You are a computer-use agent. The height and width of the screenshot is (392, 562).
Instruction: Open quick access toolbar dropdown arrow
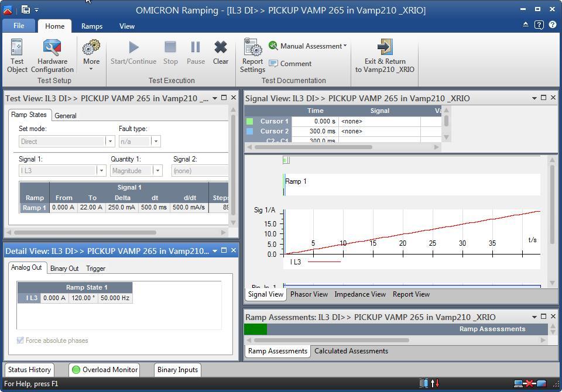pyautogui.click(x=36, y=10)
